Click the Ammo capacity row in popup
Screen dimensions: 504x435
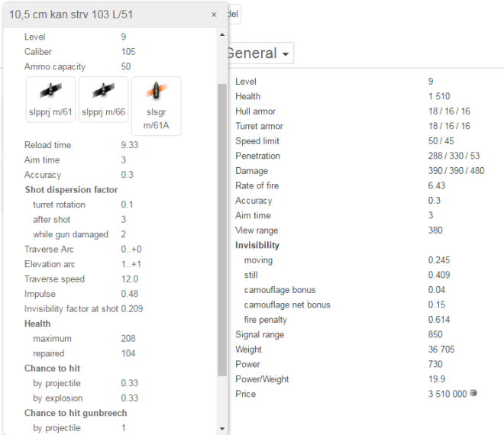pyautogui.click(x=76, y=66)
